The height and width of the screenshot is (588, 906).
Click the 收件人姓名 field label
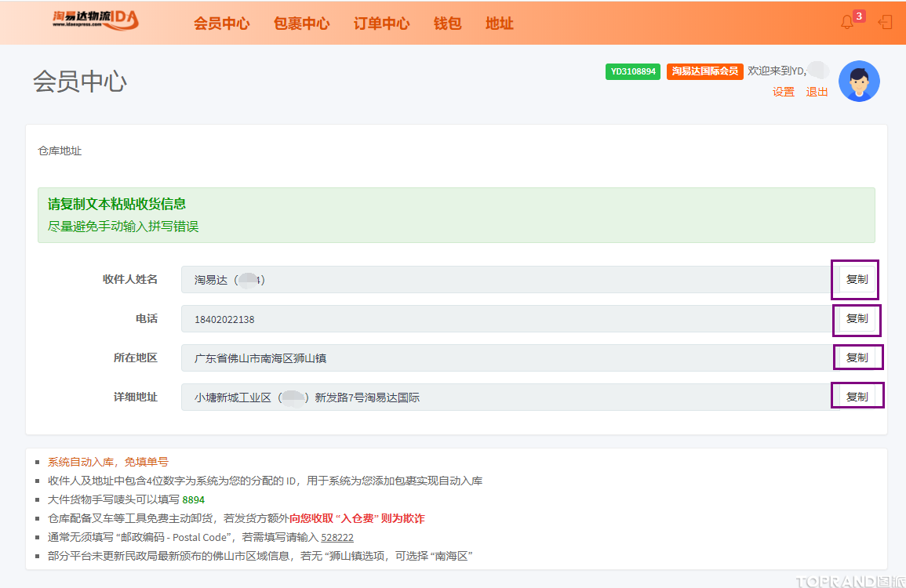[130, 280]
